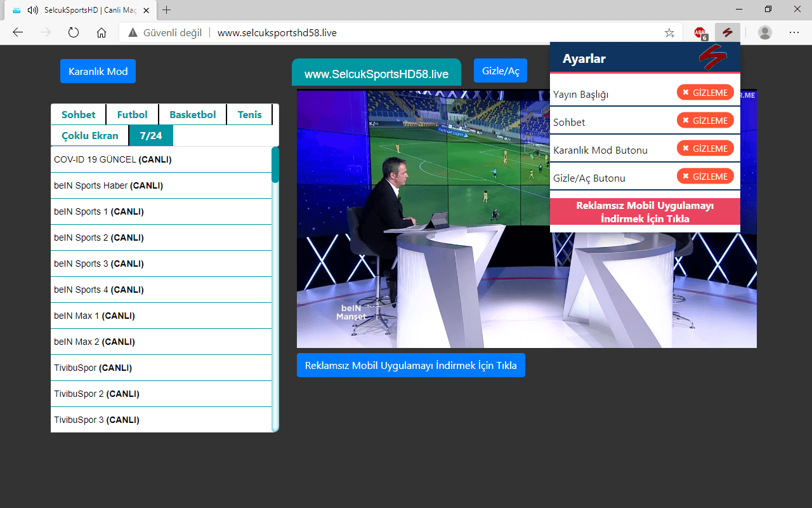The image size is (812, 508).
Task: Open the SelcukSports extension toolbar icon
Action: 727,32
